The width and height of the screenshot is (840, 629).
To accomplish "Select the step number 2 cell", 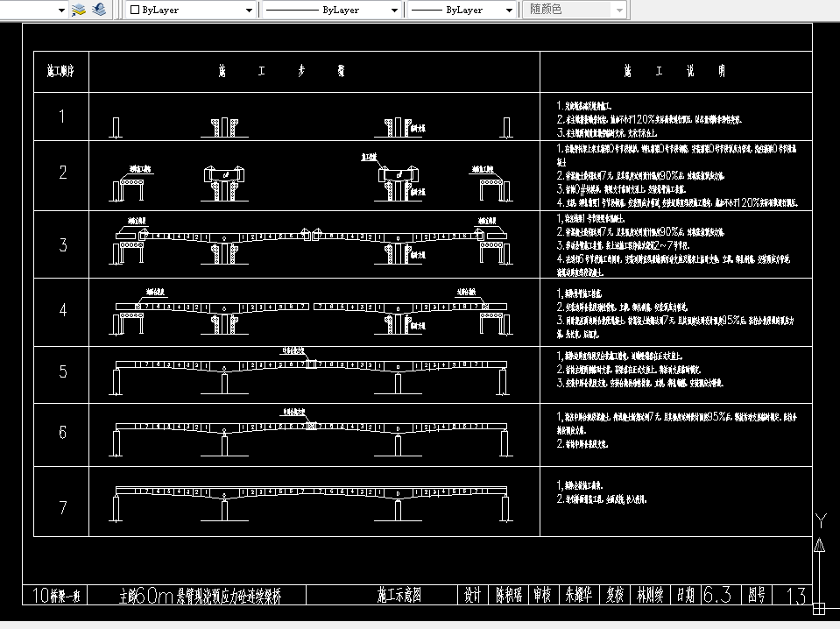I will pyautogui.click(x=61, y=175).
